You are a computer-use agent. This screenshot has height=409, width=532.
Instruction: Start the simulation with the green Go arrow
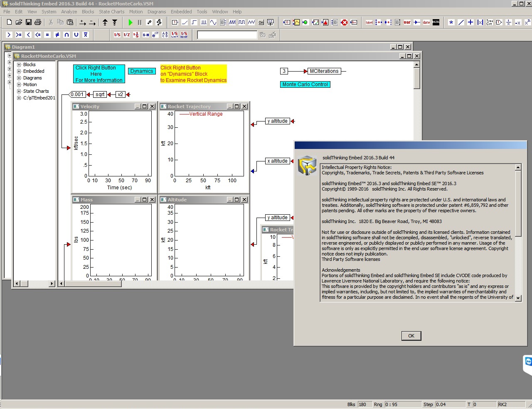[x=131, y=22]
